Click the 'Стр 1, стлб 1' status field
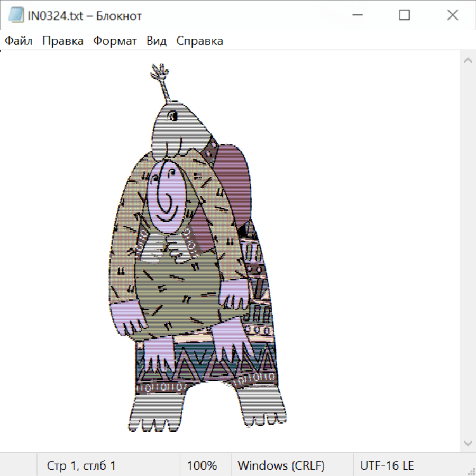 pyautogui.click(x=81, y=466)
